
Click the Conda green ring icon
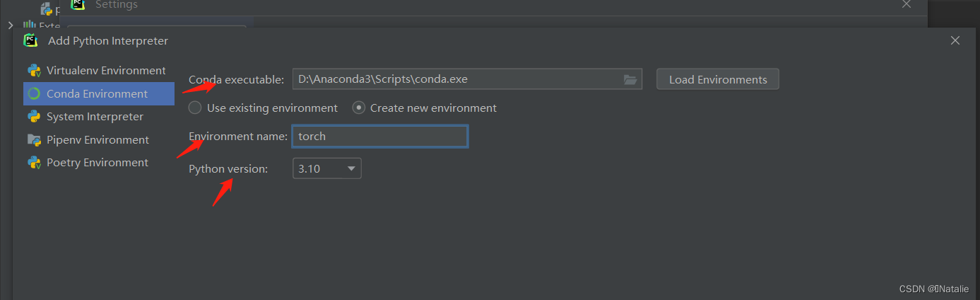tap(34, 93)
